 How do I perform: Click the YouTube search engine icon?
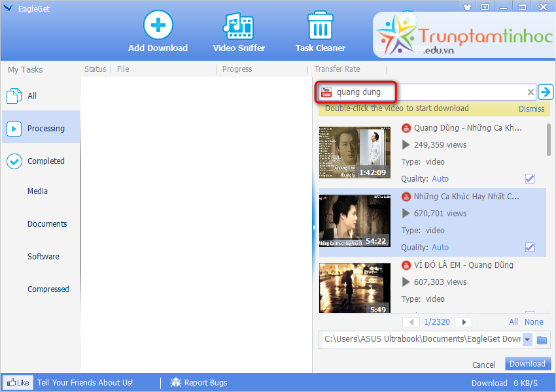326,92
